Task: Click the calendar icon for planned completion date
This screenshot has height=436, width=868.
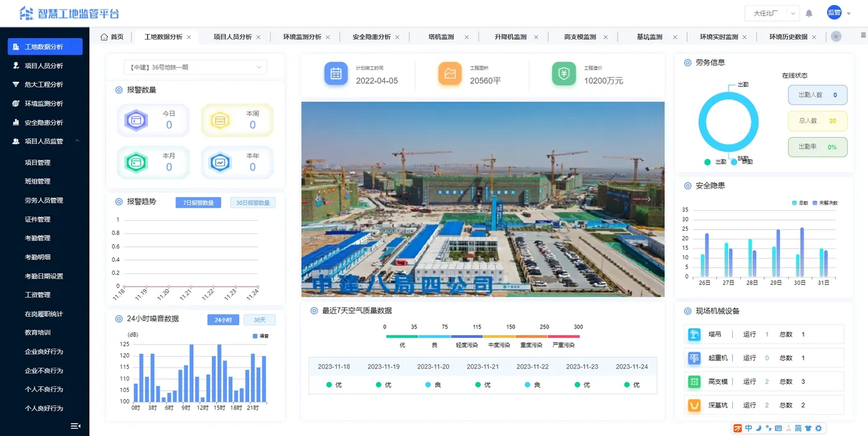Action: coord(335,74)
